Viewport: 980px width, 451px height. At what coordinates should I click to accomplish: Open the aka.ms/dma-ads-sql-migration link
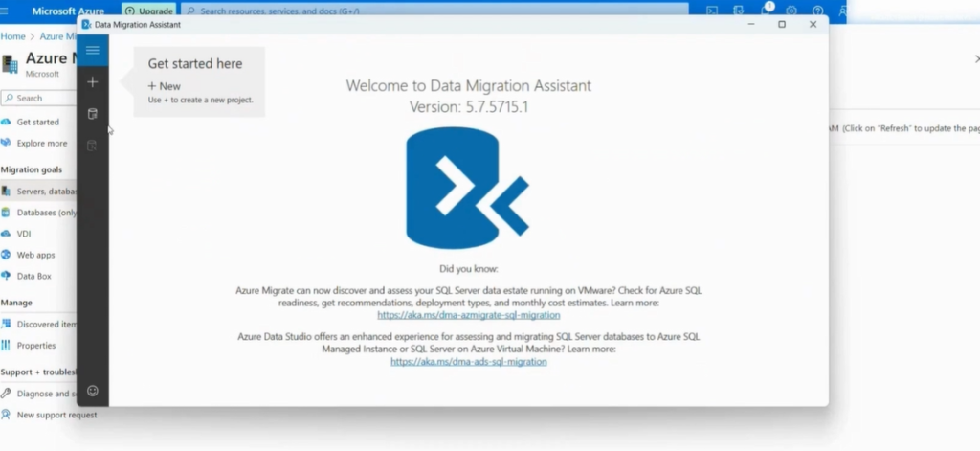(469, 362)
